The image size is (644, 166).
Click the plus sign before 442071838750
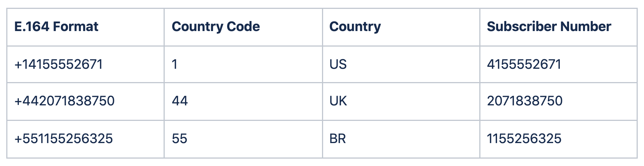(x=18, y=101)
